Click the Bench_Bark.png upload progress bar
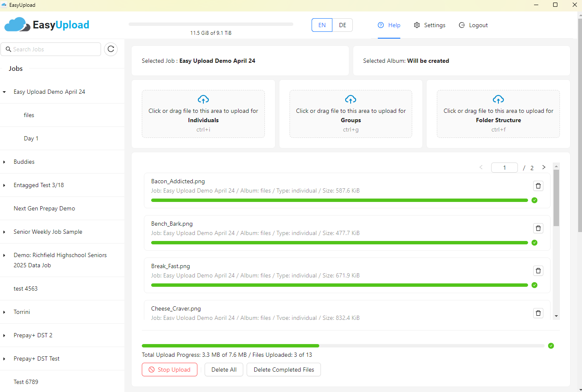This screenshot has width=582, height=392. (340, 243)
